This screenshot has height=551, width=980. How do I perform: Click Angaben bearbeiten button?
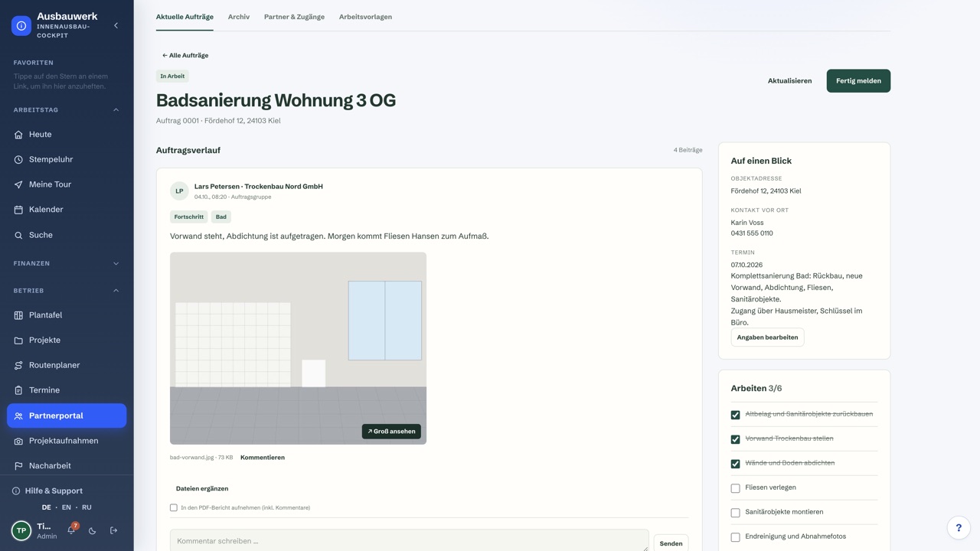tap(767, 337)
